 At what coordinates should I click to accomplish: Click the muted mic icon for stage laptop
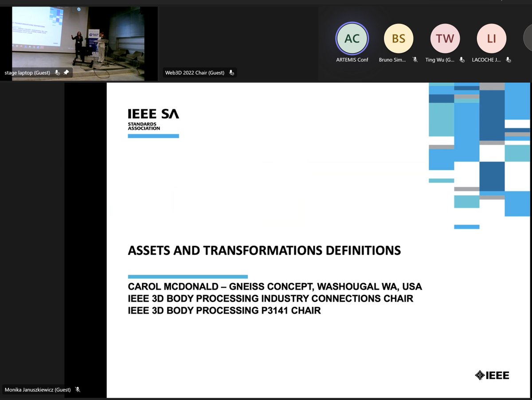57,72
